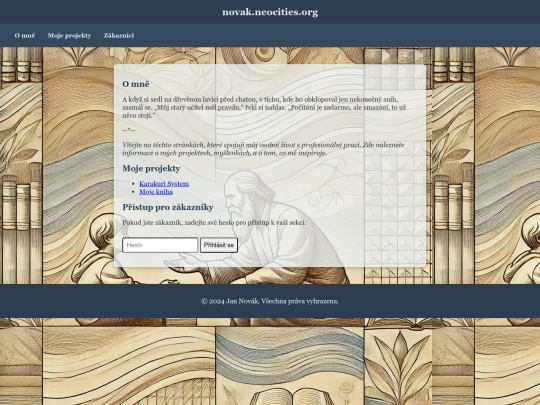Go to Moje projekty in navigation bar
This screenshot has width=540, height=405.
pos(69,35)
